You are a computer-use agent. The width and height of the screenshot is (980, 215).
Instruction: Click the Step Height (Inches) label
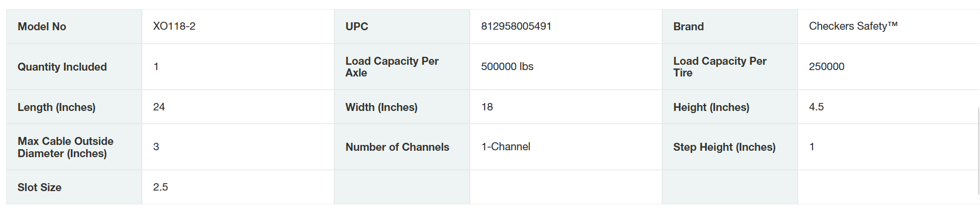click(x=724, y=147)
